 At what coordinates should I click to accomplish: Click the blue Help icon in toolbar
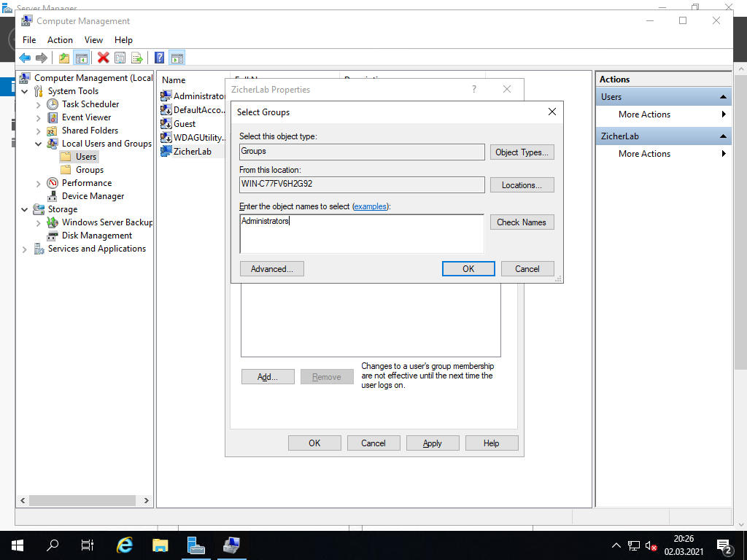pyautogui.click(x=159, y=58)
